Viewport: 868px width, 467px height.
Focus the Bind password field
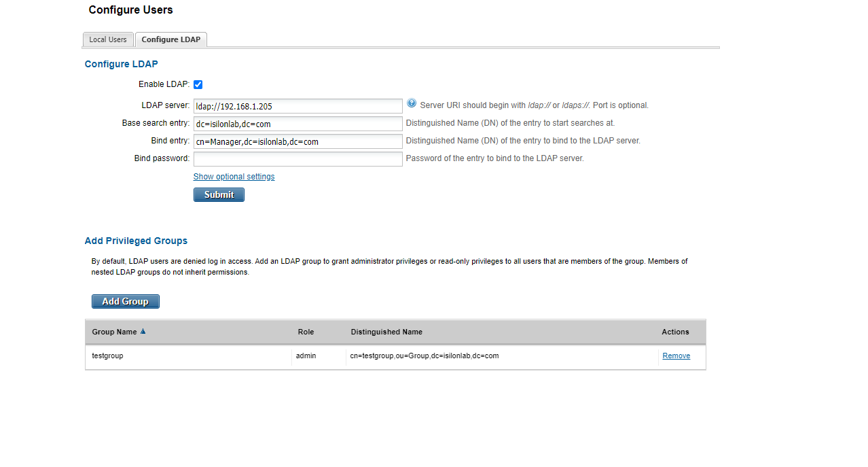(297, 158)
